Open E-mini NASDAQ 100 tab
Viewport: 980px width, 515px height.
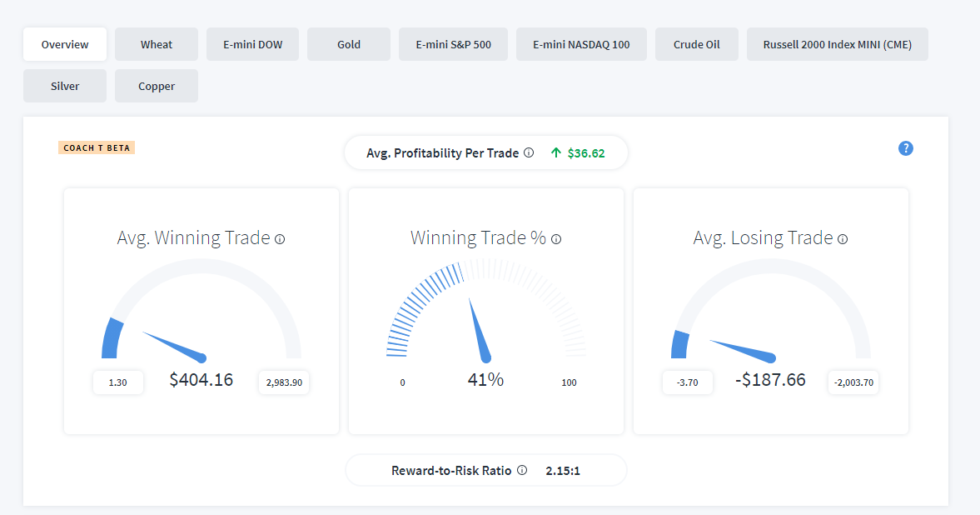click(581, 44)
